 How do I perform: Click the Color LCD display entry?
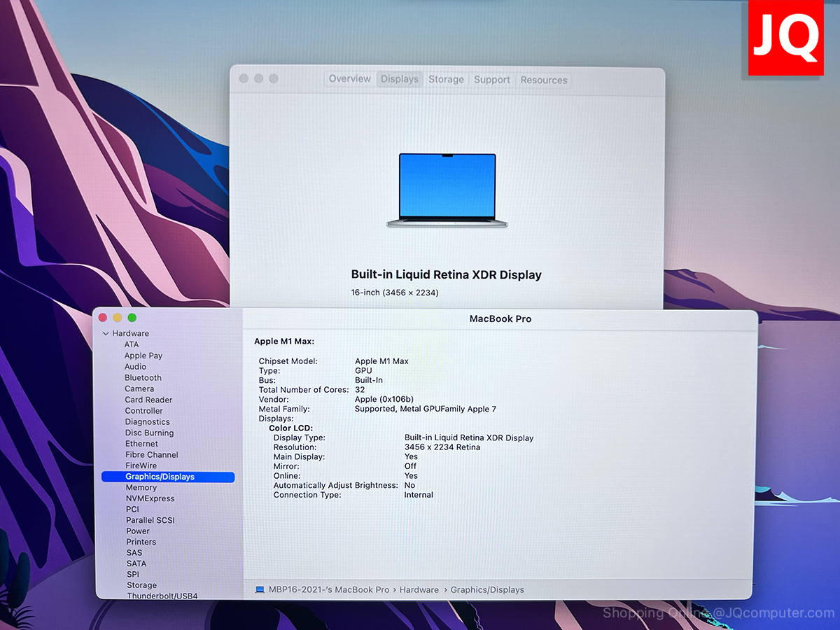291,428
